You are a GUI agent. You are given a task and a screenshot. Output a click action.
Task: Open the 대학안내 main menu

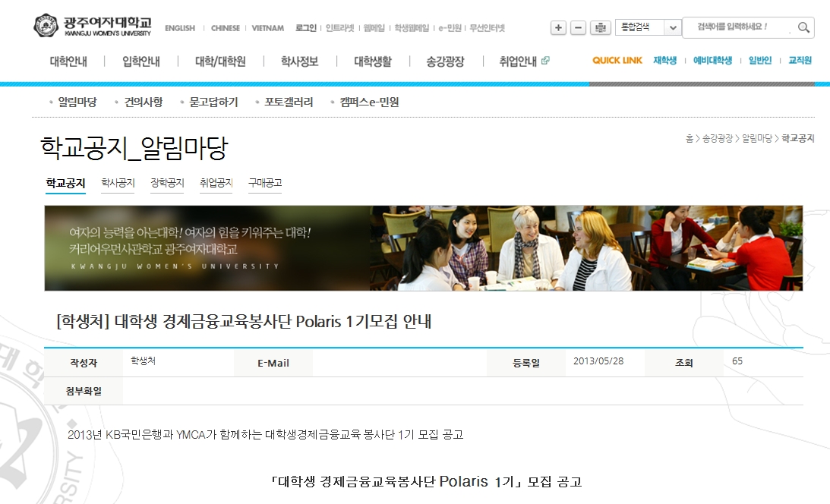[x=68, y=61]
